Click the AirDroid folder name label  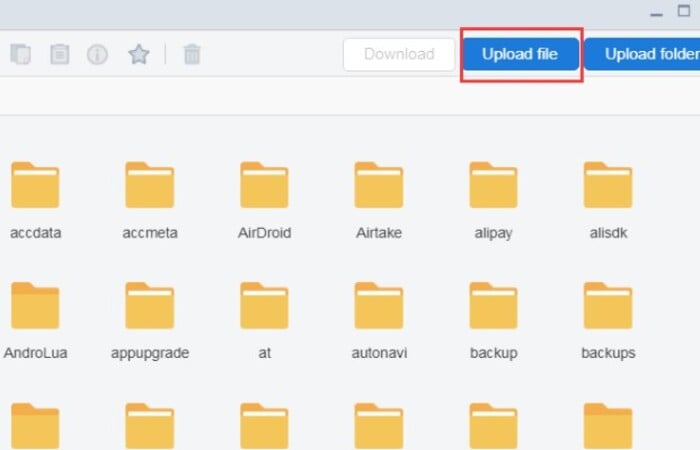pos(264,233)
